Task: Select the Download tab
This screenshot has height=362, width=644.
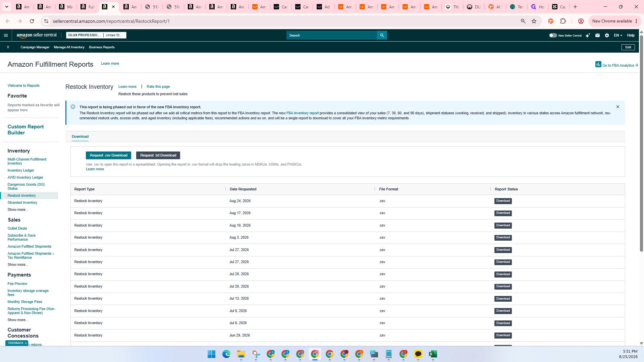Action: pos(80,136)
